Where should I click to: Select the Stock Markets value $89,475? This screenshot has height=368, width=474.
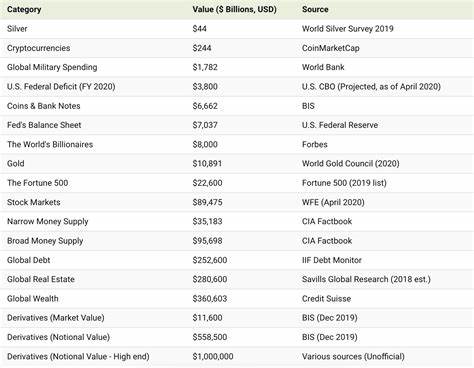pos(207,202)
